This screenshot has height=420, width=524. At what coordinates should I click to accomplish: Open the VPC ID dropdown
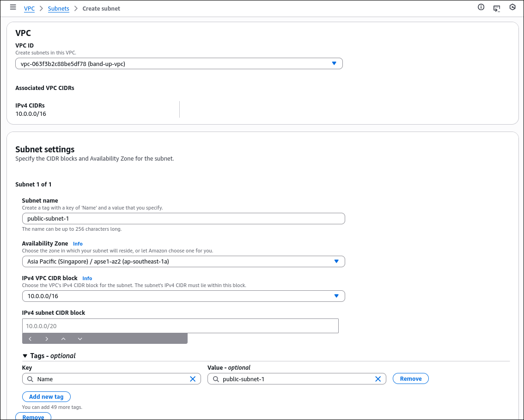pyautogui.click(x=334, y=63)
